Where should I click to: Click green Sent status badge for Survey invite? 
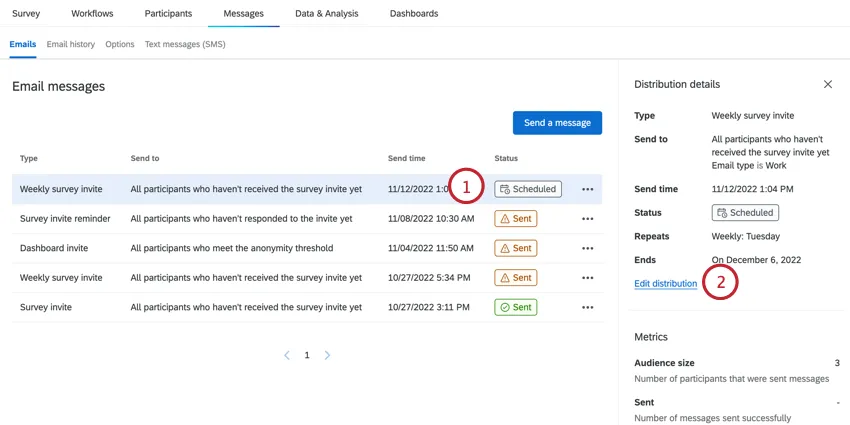tap(515, 308)
